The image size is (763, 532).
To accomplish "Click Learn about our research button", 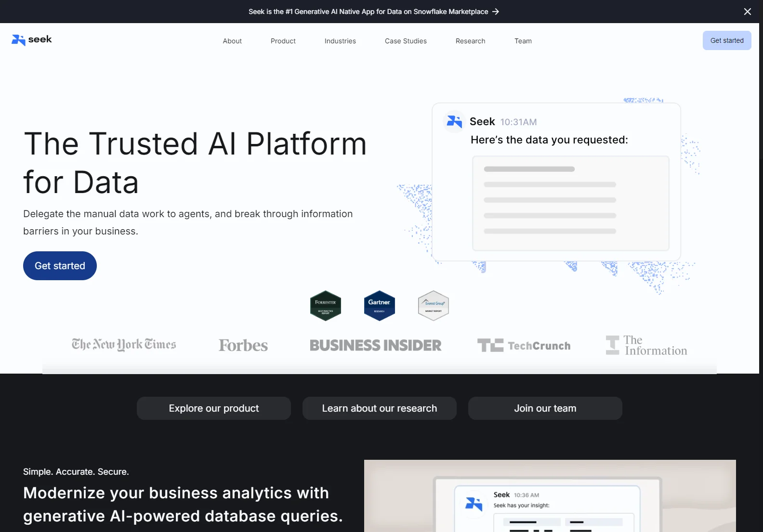I will click(x=380, y=408).
